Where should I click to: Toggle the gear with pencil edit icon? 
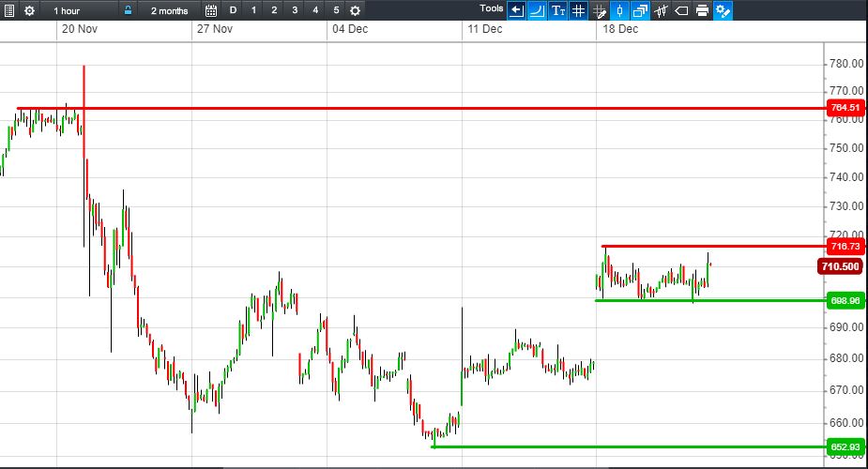pos(723,10)
